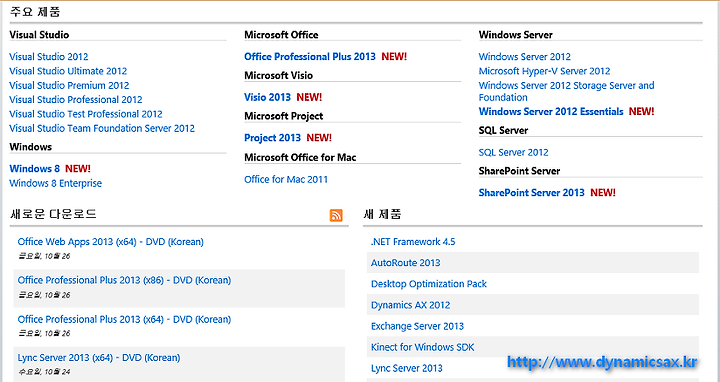Select Windows 8 Enterprise link

[x=56, y=183]
